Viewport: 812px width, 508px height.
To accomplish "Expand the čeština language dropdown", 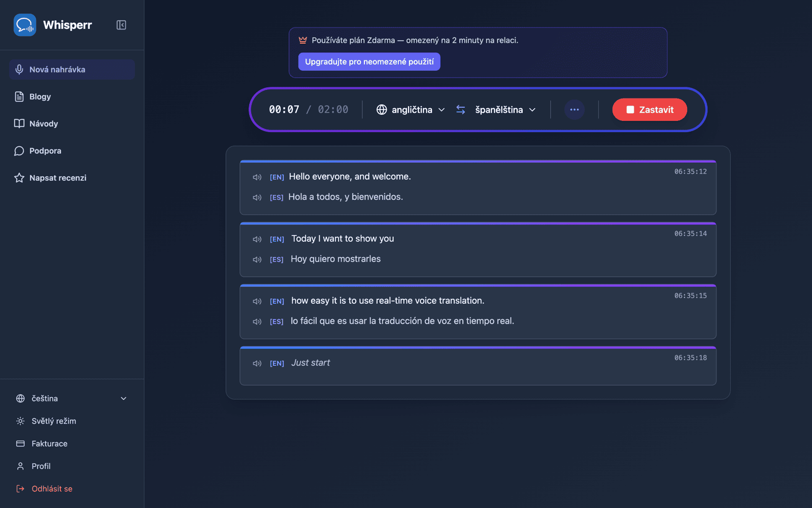I will pos(72,398).
